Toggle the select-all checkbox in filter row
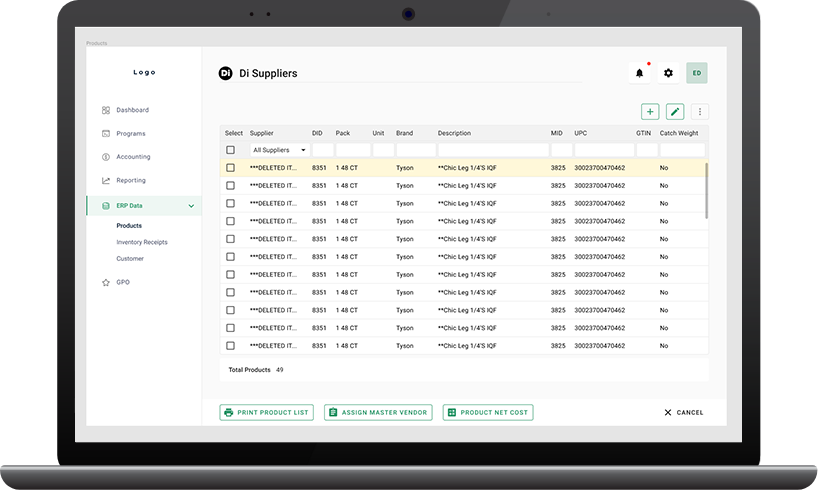The width and height of the screenshot is (818, 490). coord(230,150)
